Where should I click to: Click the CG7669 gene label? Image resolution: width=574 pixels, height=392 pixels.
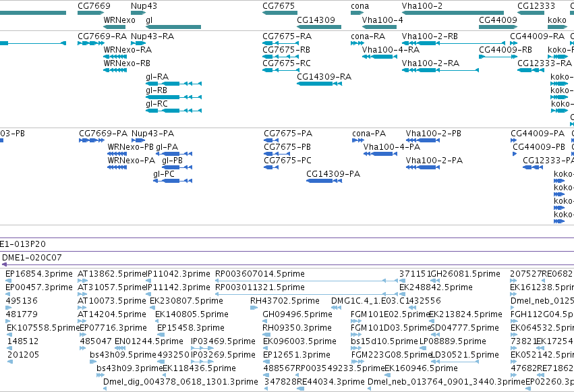pos(94,6)
